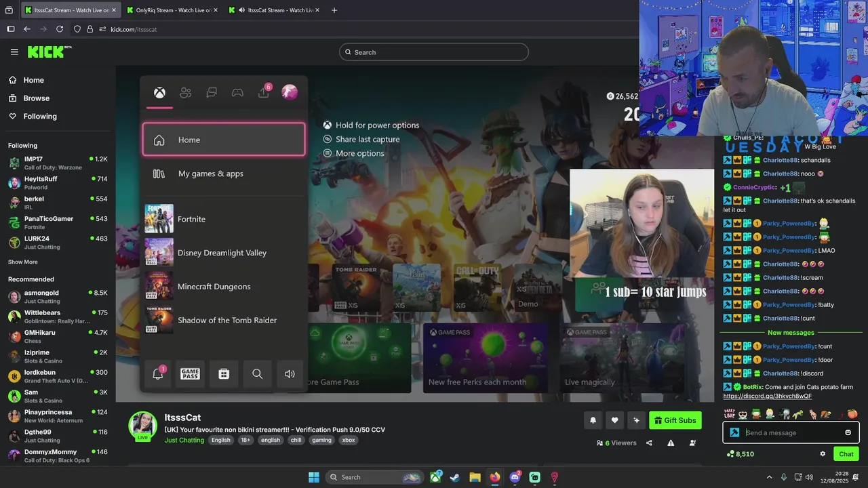Select Disney Dreamlight Valley in guide
The width and height of the screenshot is (868, 488).
224,253
